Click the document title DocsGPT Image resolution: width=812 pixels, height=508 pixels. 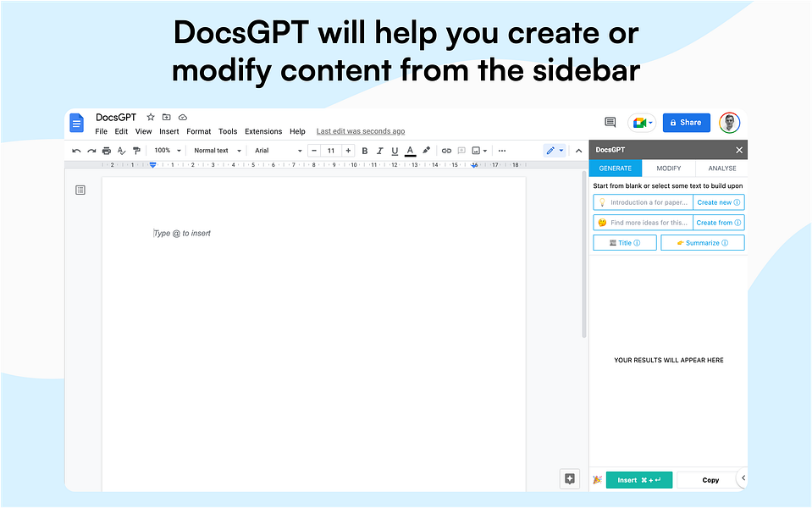coord(116,118)
